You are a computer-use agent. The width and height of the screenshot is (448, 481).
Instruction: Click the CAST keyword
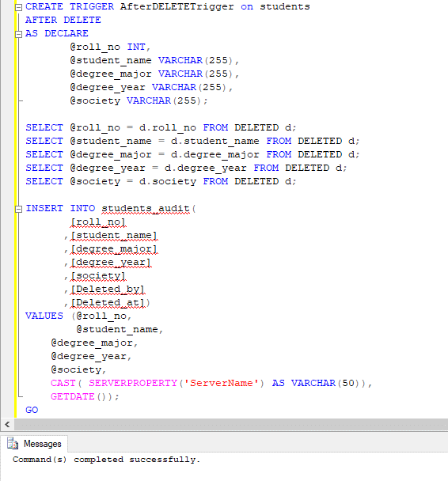click(63, 383)
